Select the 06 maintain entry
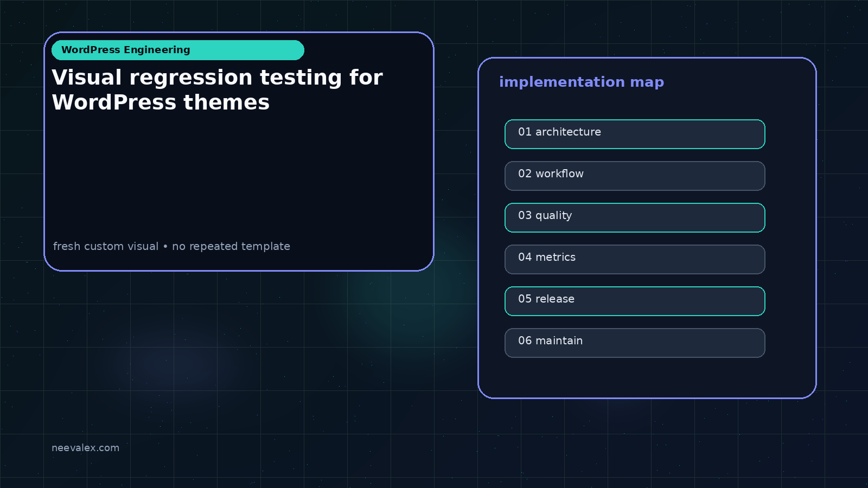 tap(635, 343)
